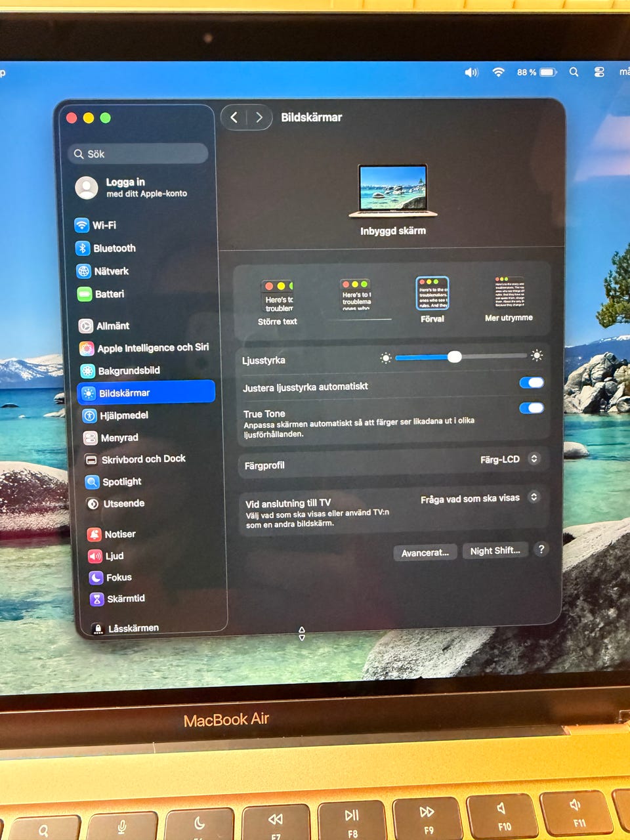This screenshot has height=840, width=630.
Task: Click the green zoom window button
Action: [105, 117]
